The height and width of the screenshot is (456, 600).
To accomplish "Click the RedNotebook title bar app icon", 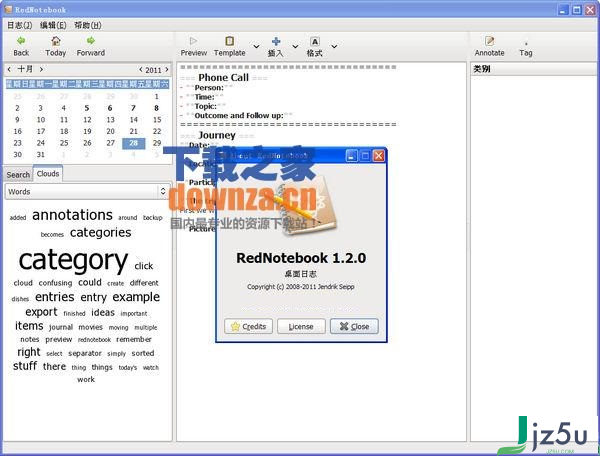I will (x=8, y=9).
